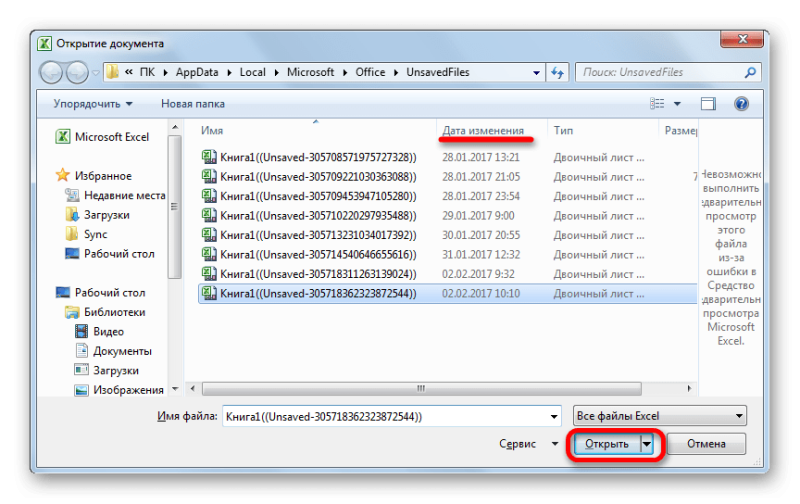Screen dimensions: 800x504
Task: Click the Excel icon of file dated 31.01.2017 12:32
Action: click(209, 254)
